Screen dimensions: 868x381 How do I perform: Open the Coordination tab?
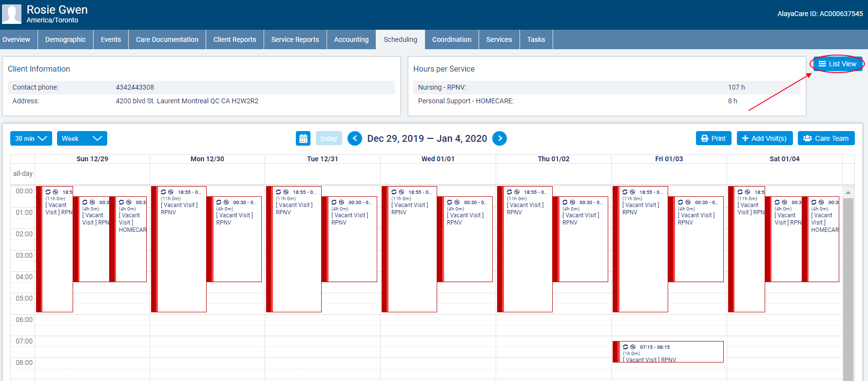click(452, 39)
